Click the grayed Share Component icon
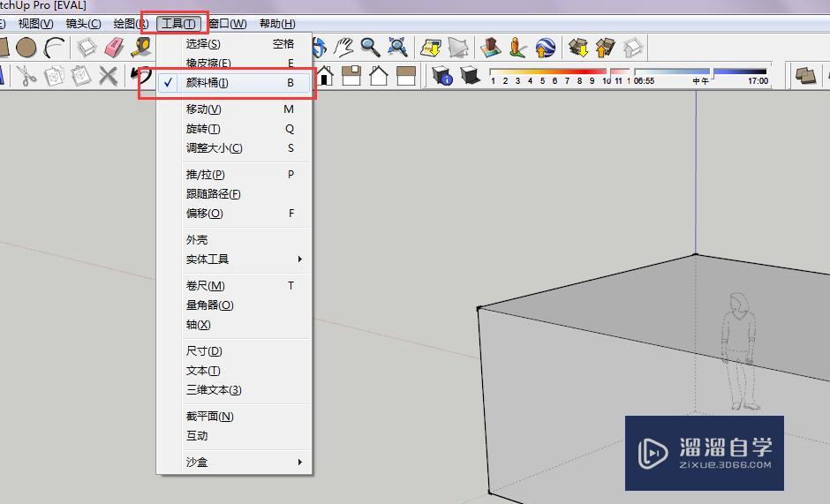 632,48
